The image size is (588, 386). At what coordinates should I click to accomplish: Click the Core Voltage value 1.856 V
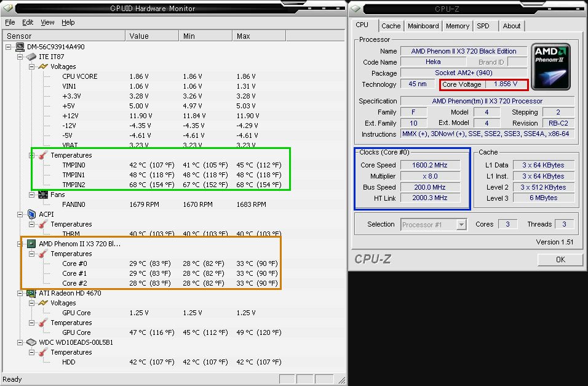pos(506,84)
